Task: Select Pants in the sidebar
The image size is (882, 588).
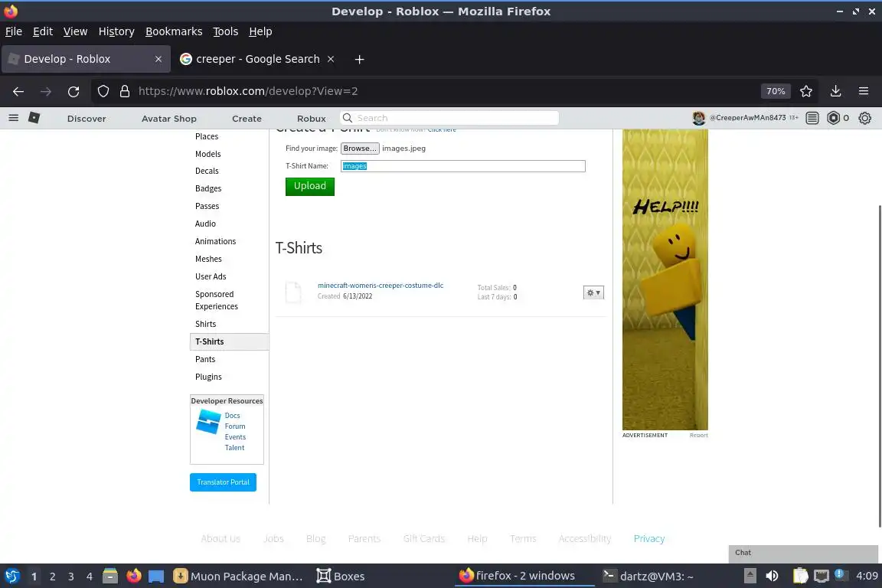Action: coord(205,359)
